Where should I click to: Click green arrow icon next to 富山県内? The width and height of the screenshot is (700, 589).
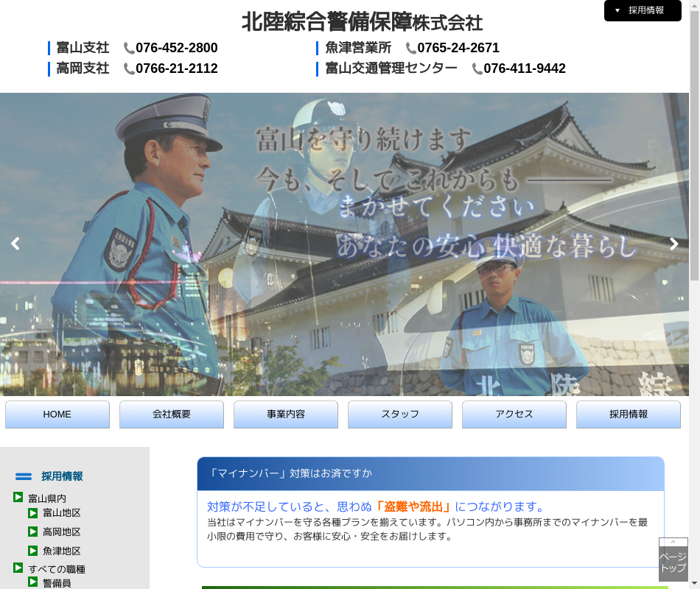18,498
